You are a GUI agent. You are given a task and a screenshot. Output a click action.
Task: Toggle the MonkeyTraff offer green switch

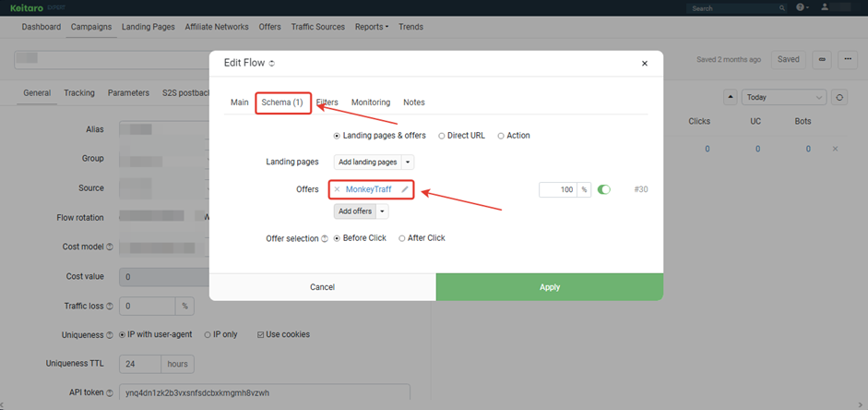click(x=604, y=189)
